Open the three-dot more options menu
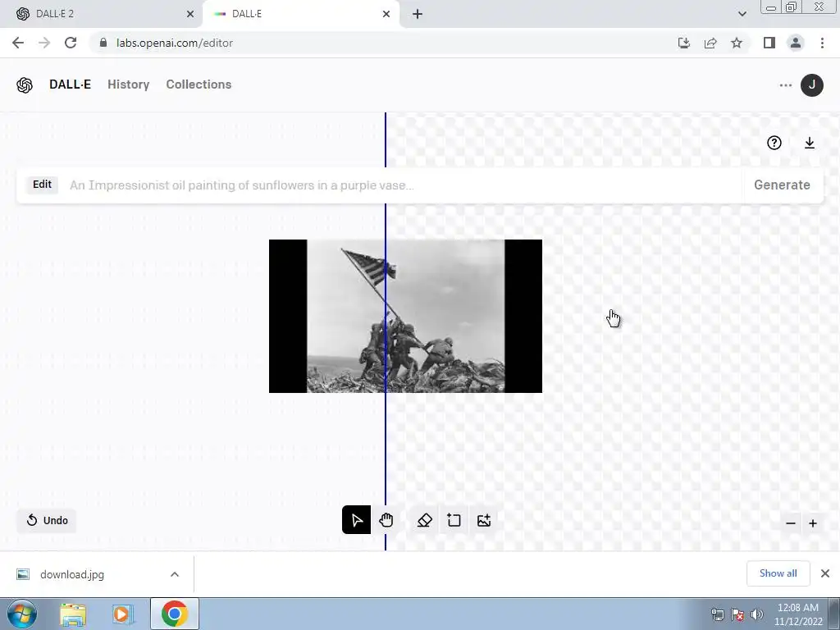This screenshot has height=630, width=840. pyautogui.click(x=785, y=85)
